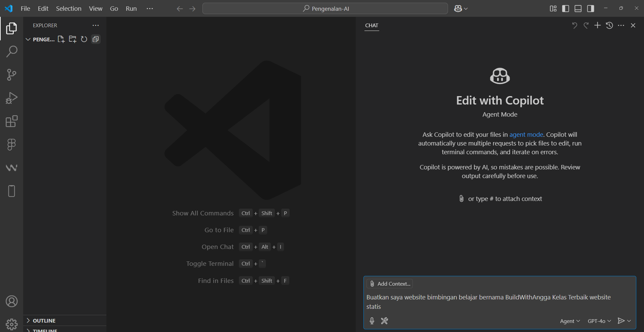Open the GPT-4o model picker
Viewport: 644px width, 332px height.
tap(599, 321)
